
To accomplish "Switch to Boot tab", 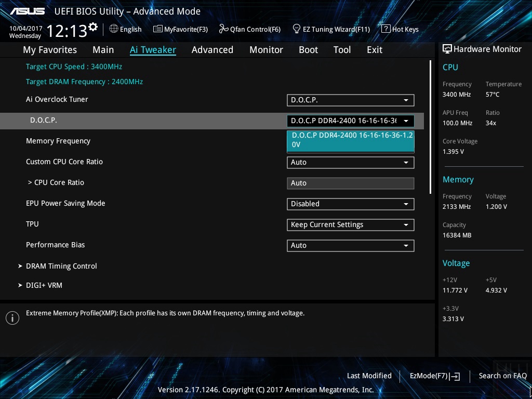I will [309, 49].
